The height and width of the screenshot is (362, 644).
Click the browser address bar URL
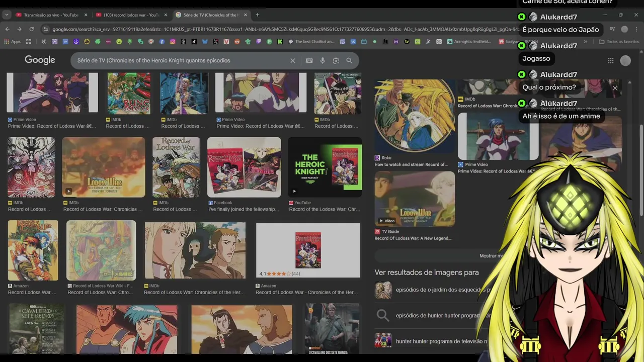(x=284, y=29)
